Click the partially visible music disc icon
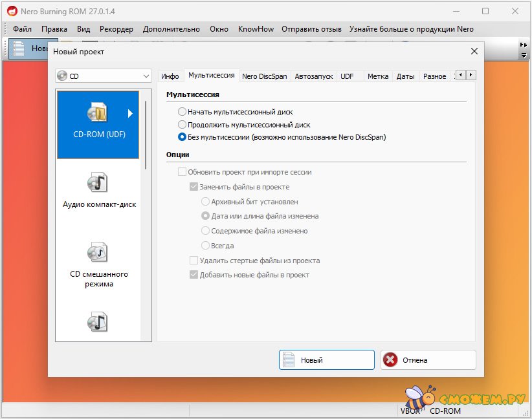This screenshot has height=419, width=532. pyautogui.click(x=98, y=322)
